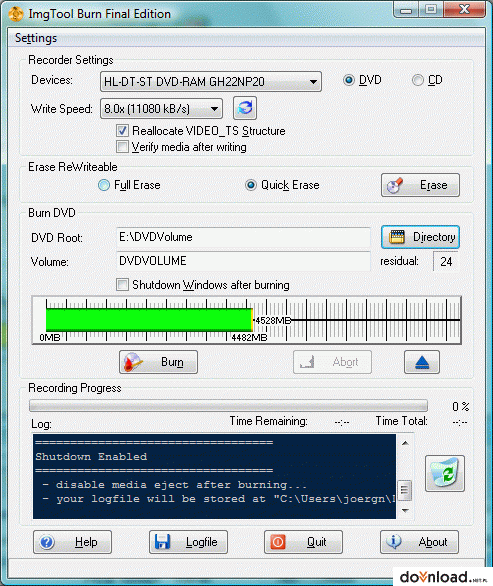The image size is (493, 586).
Task: Click the eject disc tray button
Action: [422, 362]
